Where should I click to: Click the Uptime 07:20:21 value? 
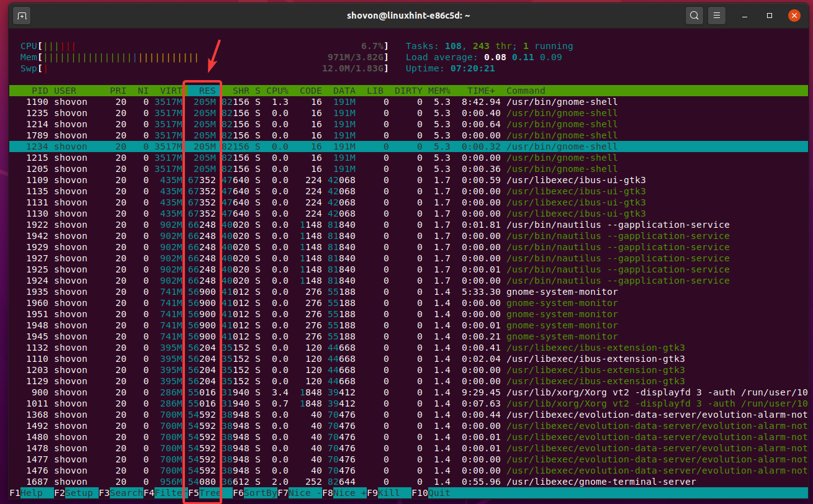[473, 68]
